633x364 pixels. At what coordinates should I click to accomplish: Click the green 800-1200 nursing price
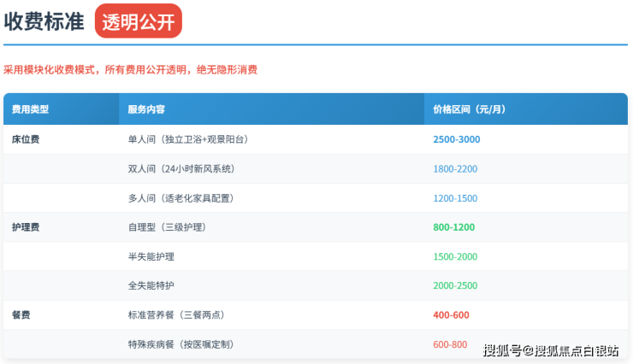pyautogui.click(x=454, y=227)
